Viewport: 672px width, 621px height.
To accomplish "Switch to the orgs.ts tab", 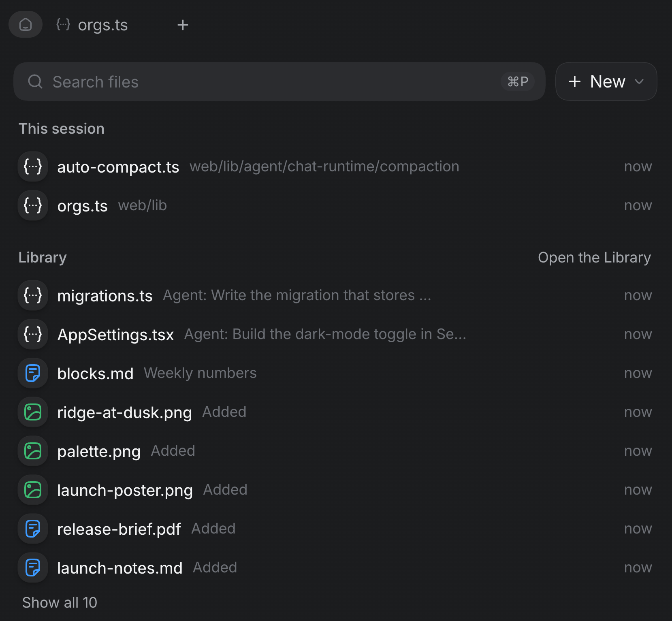I will click(x=92, y=25).
